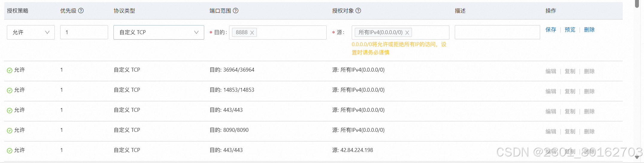Screen dimensions: 644x163
Task: Click the green allow icon in 36964 row
Action: 10,70
